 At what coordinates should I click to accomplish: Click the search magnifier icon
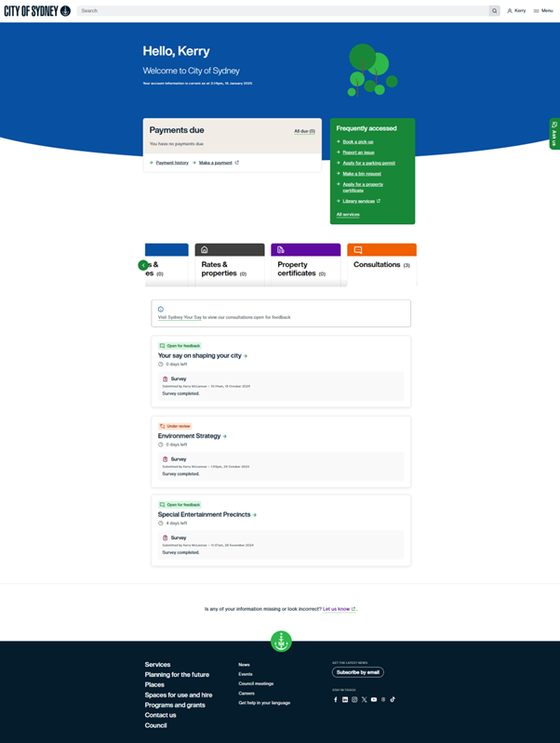click(x=494, y=11)
